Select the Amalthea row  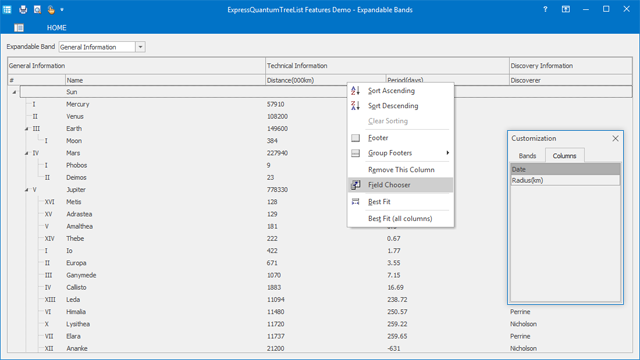(320, 227)
